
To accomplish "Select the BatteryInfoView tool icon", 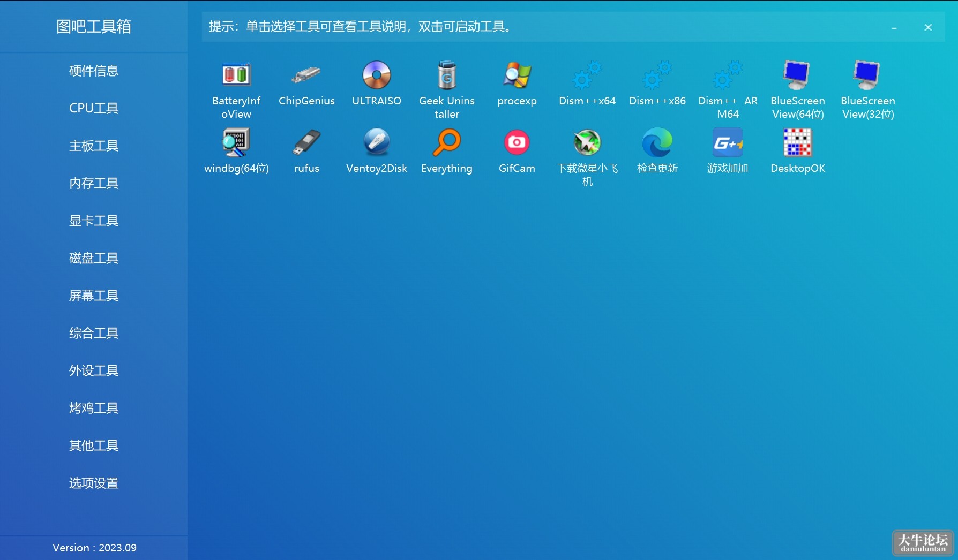I will [x=236, y=75].
